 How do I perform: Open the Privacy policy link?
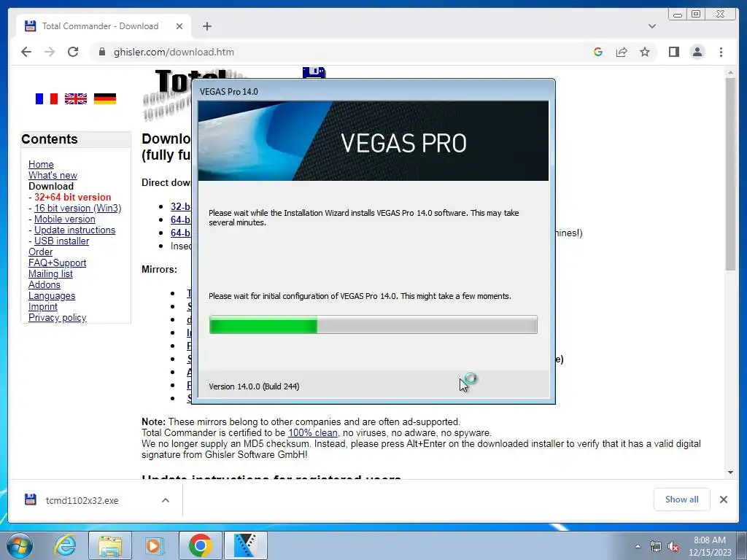point(57,318)
